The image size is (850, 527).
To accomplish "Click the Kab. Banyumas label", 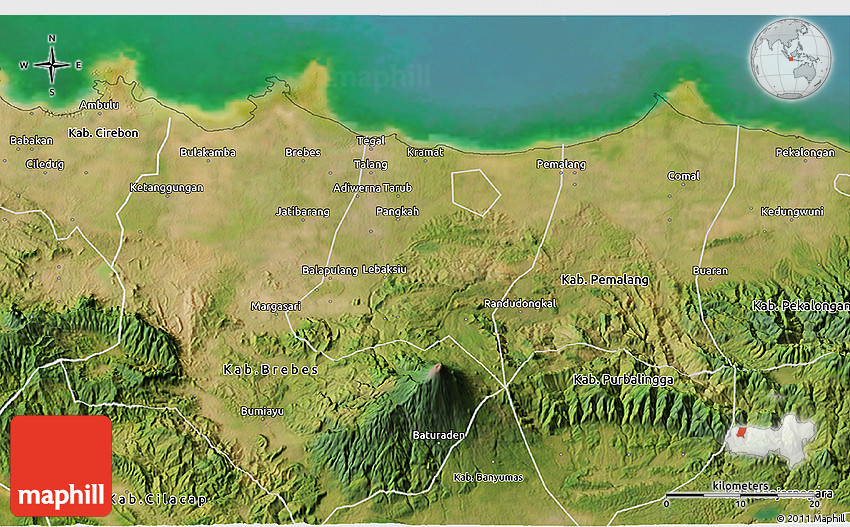I will [x=488, y=477].
